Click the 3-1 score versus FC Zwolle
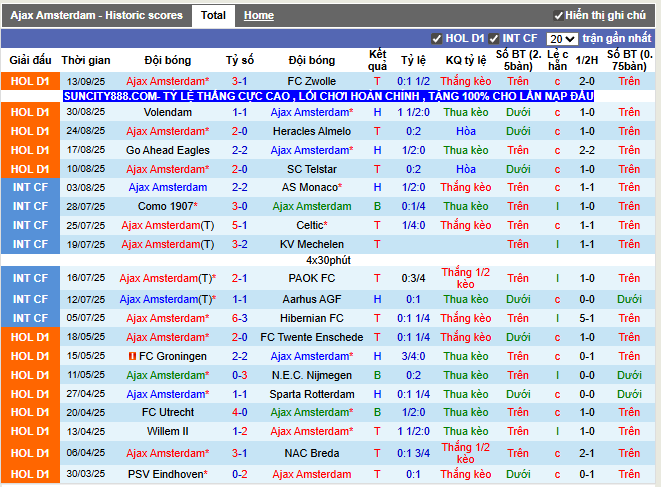 [239, 81]
